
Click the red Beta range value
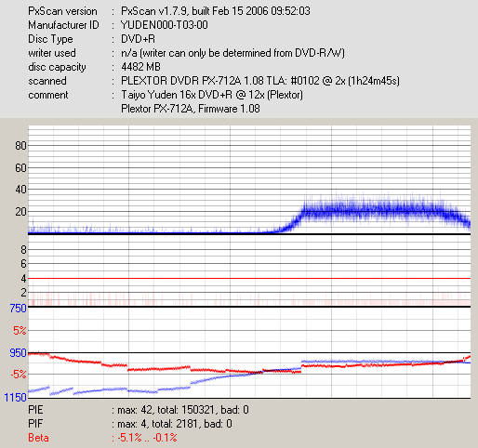click(x=147, y=438)
